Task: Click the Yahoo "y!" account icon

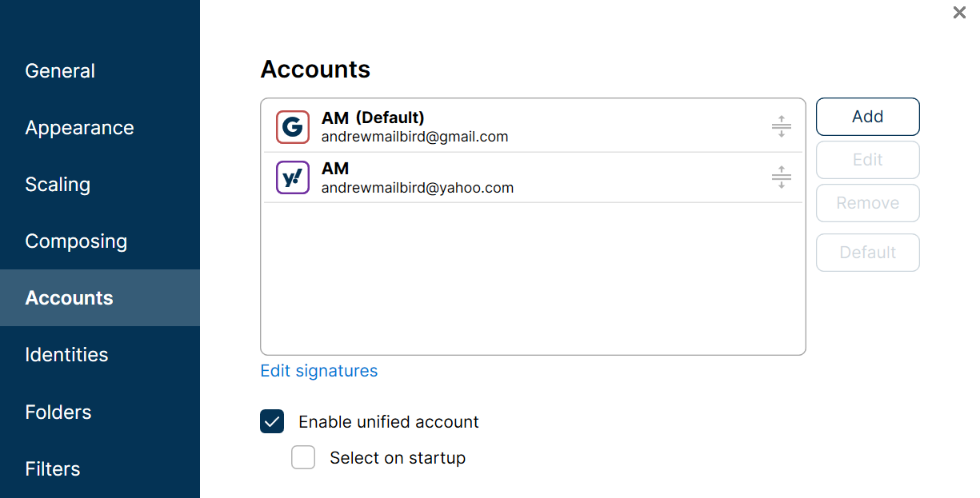Action: pyautogui.click(x=292, y=177)
